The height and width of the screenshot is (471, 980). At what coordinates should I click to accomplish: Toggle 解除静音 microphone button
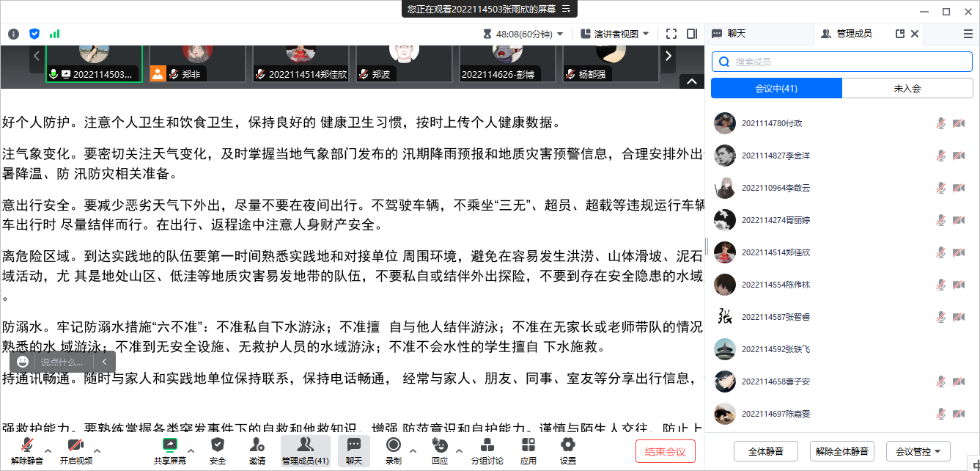point(27,445)
